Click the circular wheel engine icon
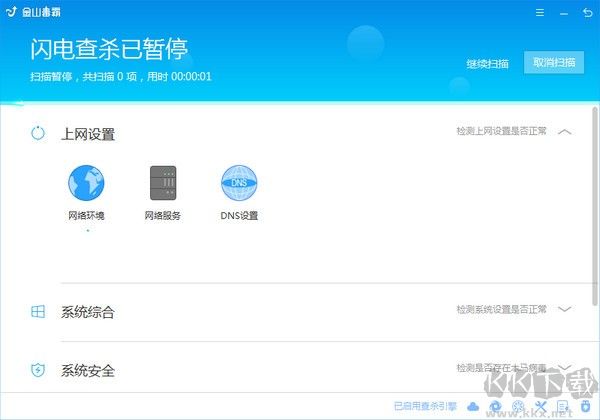Image resolution: width=600 pixels, height=420 pixels. tap(518, 406)
